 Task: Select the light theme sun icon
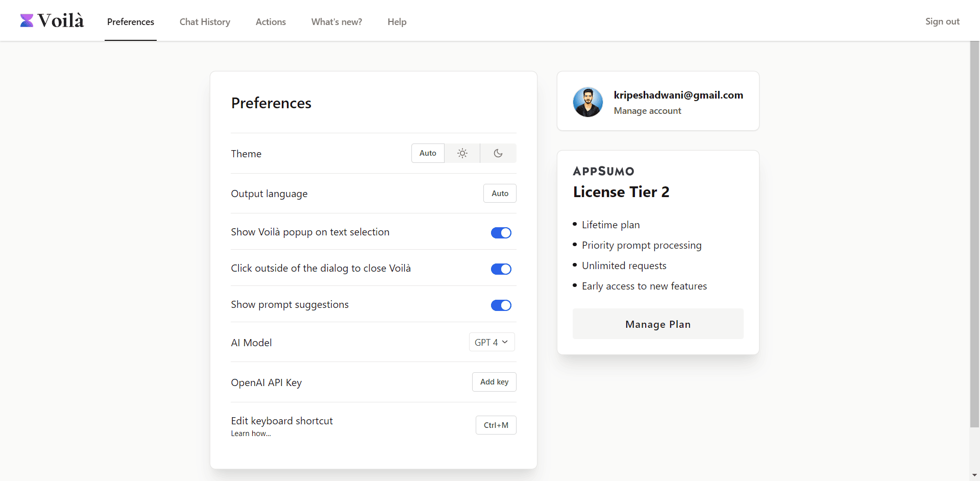(x=462, y=153)
